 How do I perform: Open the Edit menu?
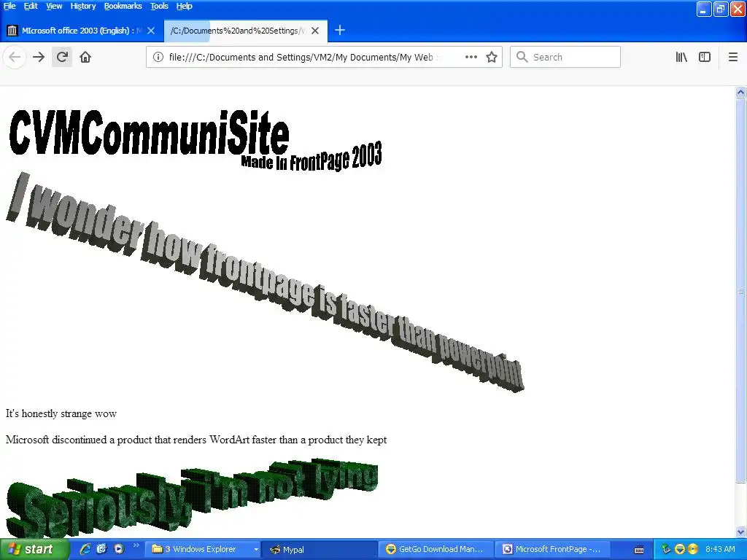pyautogui.click(x=31, y=6)
